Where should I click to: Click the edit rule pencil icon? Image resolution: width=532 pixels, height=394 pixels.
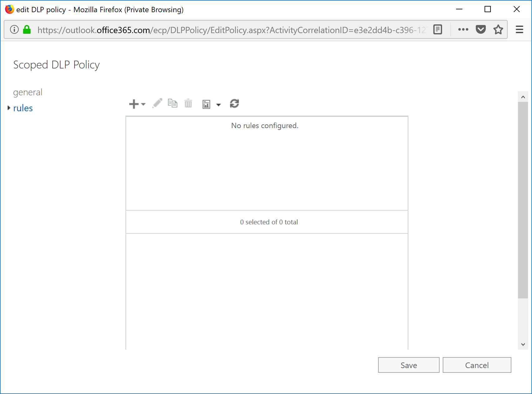(x=157, y=103)
